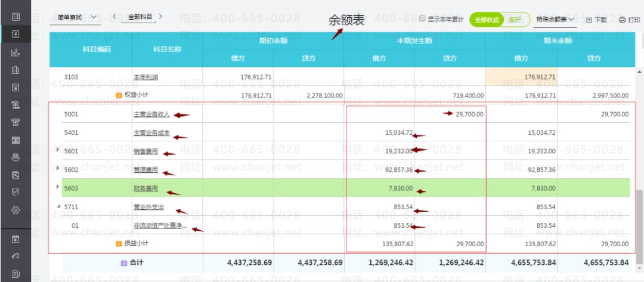Click the 损益小计 subtotal label
This screenshot has height=282, width=644.
[137, 243]
